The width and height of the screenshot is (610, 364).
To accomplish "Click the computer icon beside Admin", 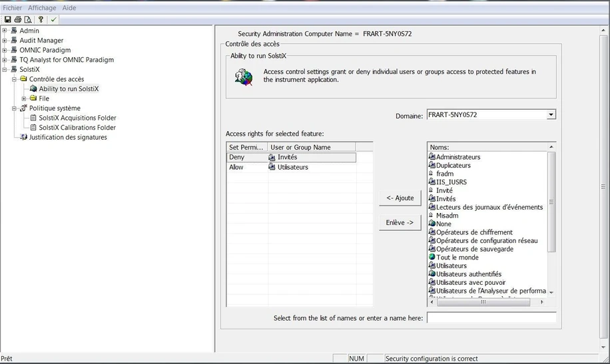I will (14, 31).
